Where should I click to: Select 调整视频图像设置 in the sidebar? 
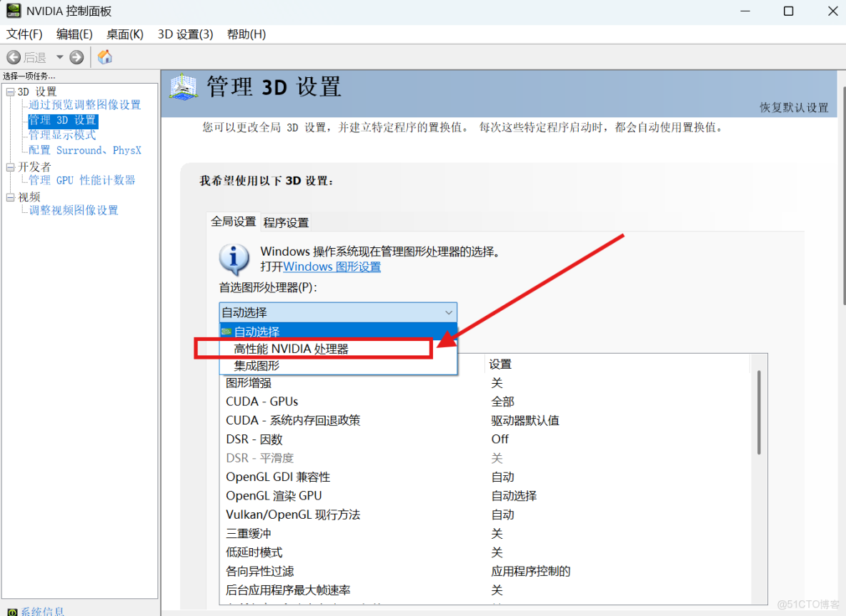[72, 209]
